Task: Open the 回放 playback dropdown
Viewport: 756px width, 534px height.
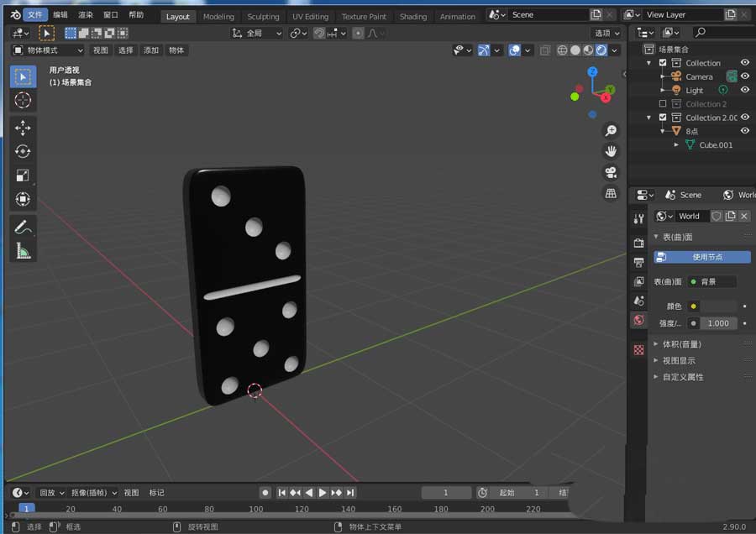Action: click(51, 493)
